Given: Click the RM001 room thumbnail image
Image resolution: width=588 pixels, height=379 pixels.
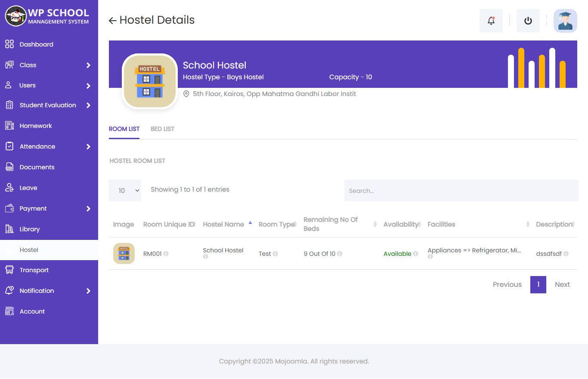Looking at the screenshot, I should coord(124,253).
